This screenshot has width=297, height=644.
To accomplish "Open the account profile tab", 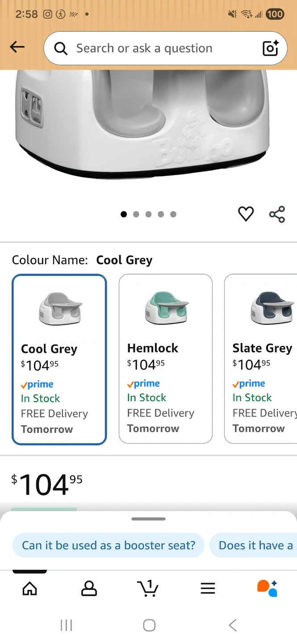I will click(89, 589).
